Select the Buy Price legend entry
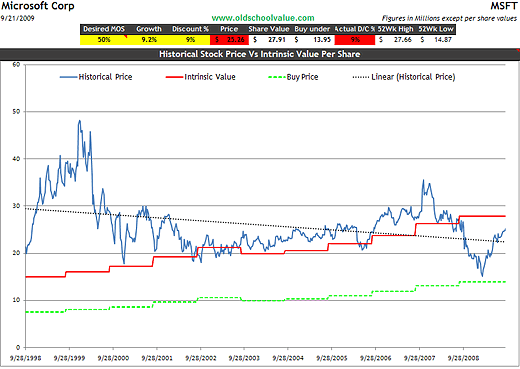 [293, 77]
